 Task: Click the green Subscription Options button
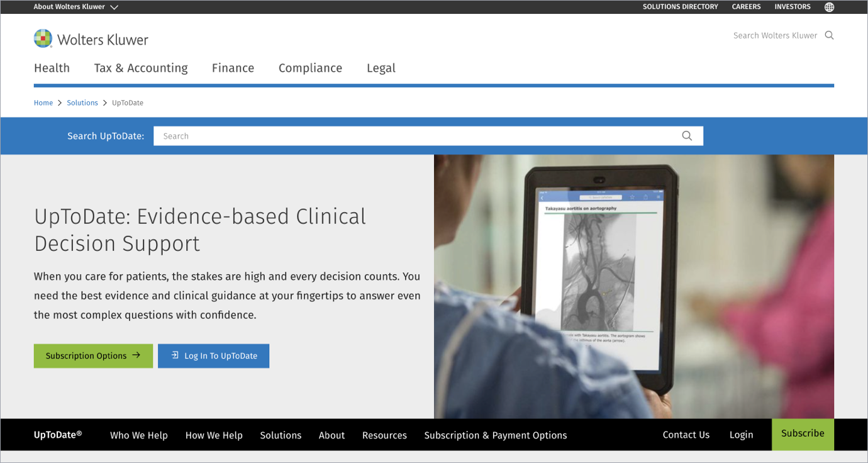(x=93, y=355)
